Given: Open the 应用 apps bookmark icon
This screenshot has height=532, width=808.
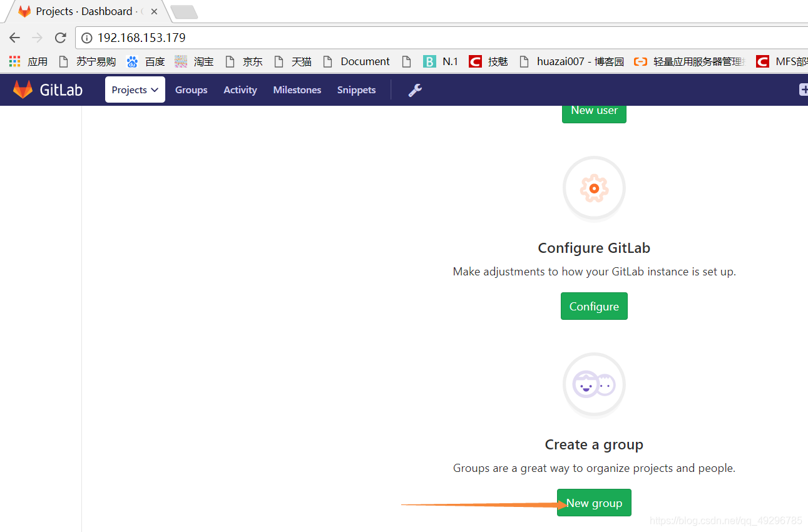Looking at the screenshot, I should [x=14, y=61].
